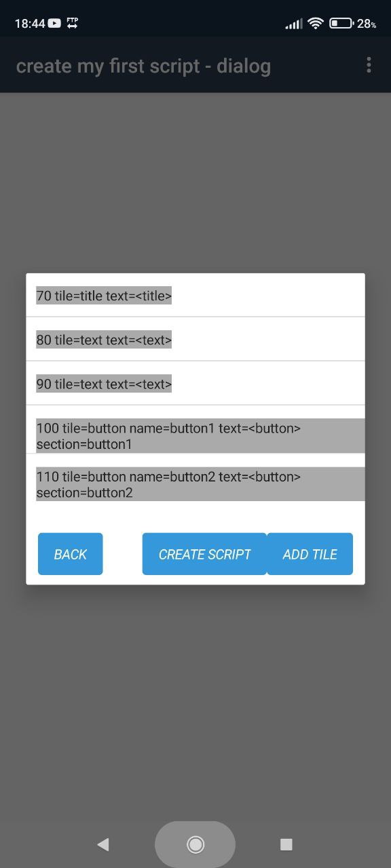
Task: Tap the Android back triangle icon
Action: (x=103, y=844)
